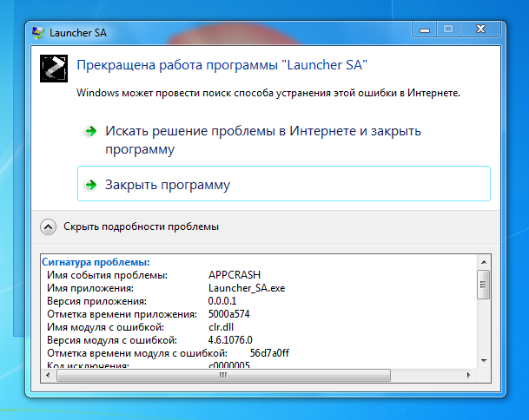Click the label 'Версия приложения:'

point(96,301)
